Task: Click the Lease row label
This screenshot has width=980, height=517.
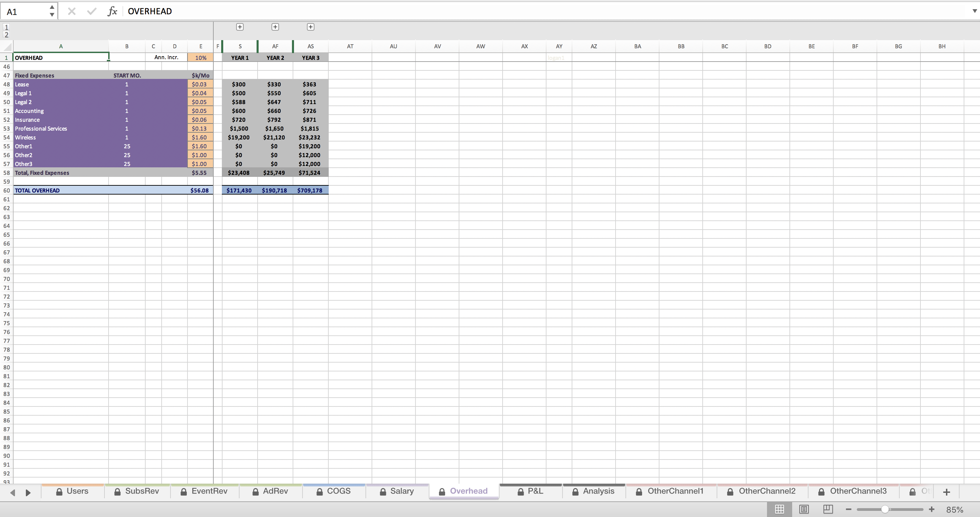Action: tap(22, 84)
